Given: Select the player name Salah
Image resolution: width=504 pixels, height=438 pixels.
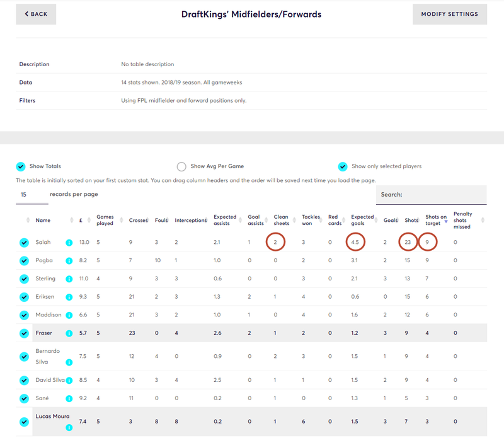Looking at the screenshot, I should click(x=43, y=242).
